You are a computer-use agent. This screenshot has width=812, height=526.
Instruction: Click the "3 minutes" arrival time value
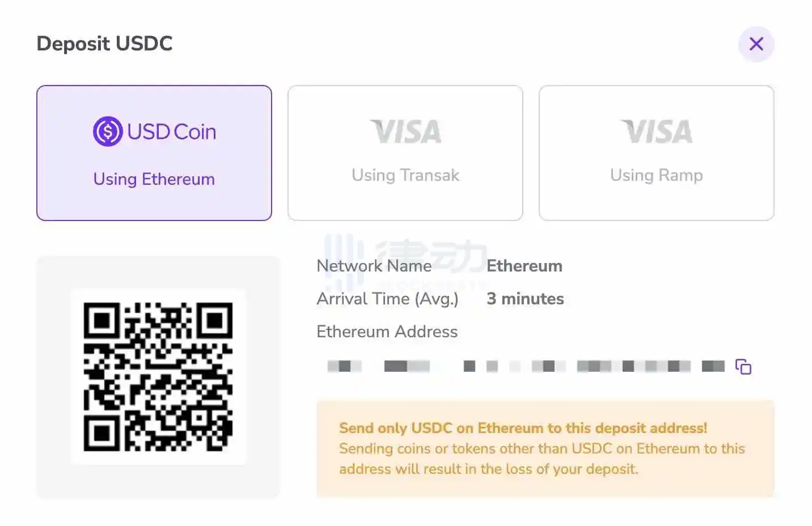[525, 299]
